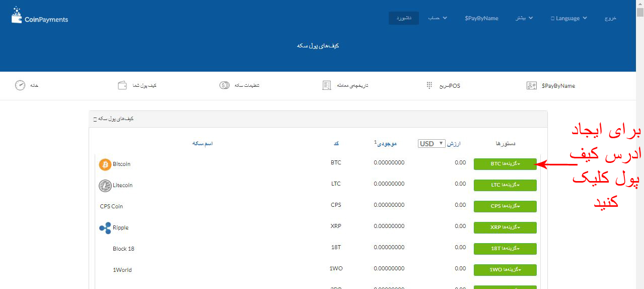Image resolution: width=644 pixels, height=289 pixels.
Task: Click the Block 18 name text
Action: click(x=123, y=249)
